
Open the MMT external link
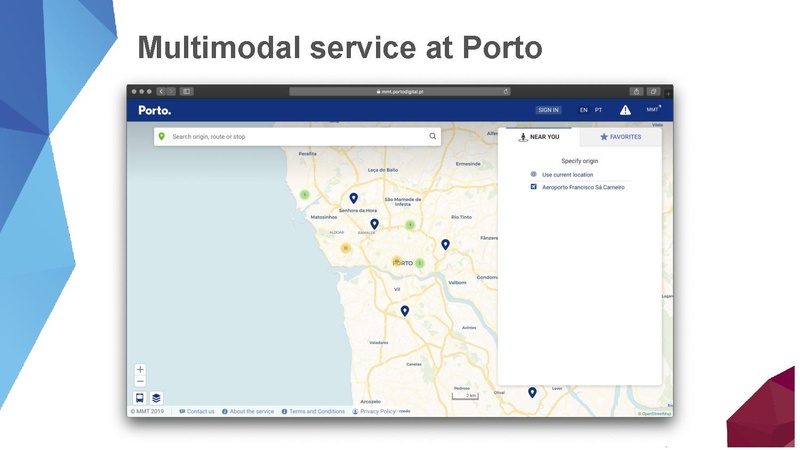(654, 109)
